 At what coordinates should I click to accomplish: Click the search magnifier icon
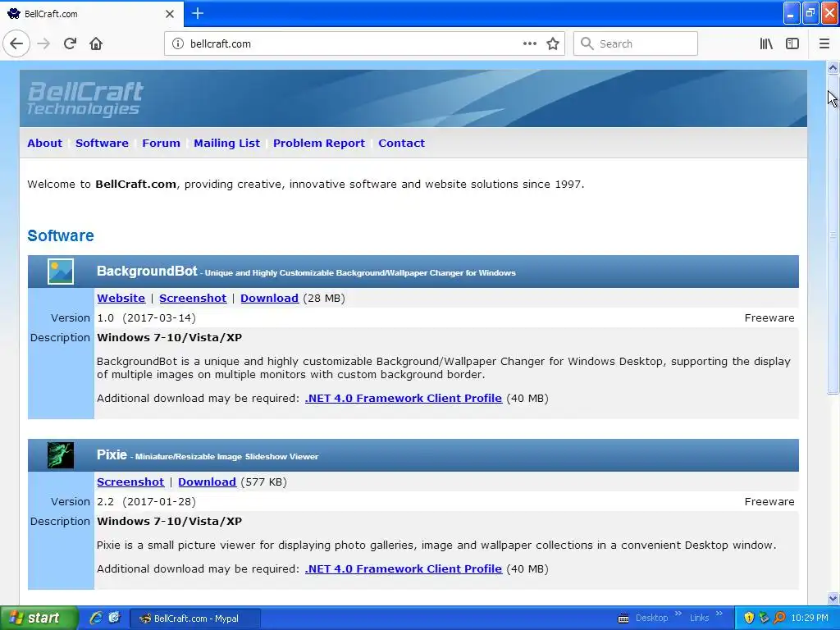click(x=587, y=43)
